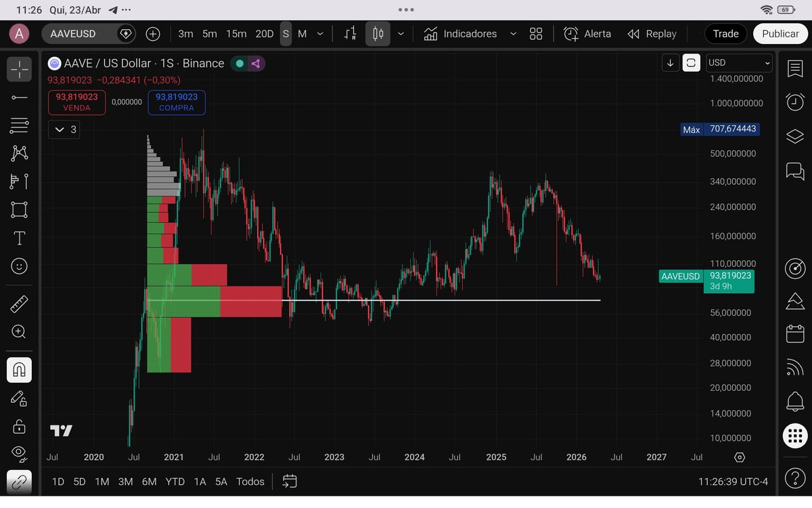Screen dimensions: 812x508
Task: Expand the timeframe interval dropdown
Action: point(320,34)
